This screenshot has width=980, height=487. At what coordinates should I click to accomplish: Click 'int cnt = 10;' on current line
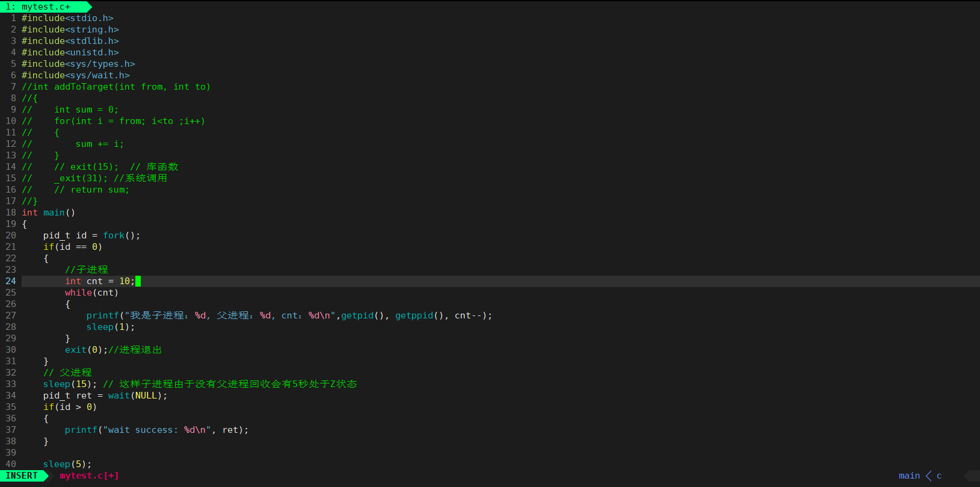[x=100, y=281]
